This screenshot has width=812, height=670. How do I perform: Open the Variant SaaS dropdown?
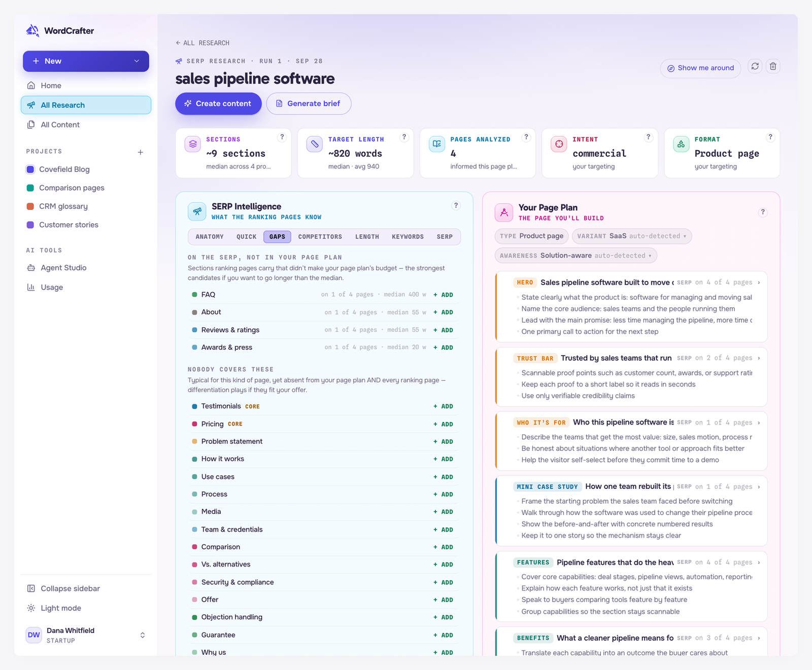point(632,236)
